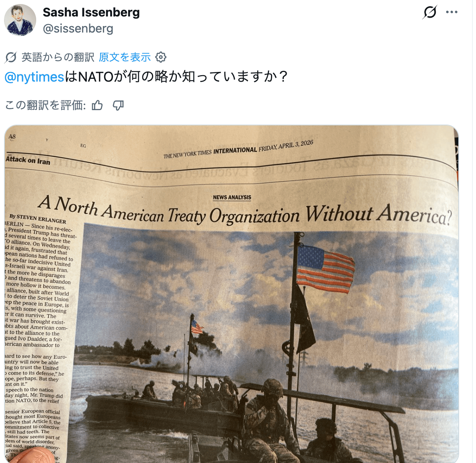Open translation settings gear icon

pyautogui.click(x=160, y=57)
